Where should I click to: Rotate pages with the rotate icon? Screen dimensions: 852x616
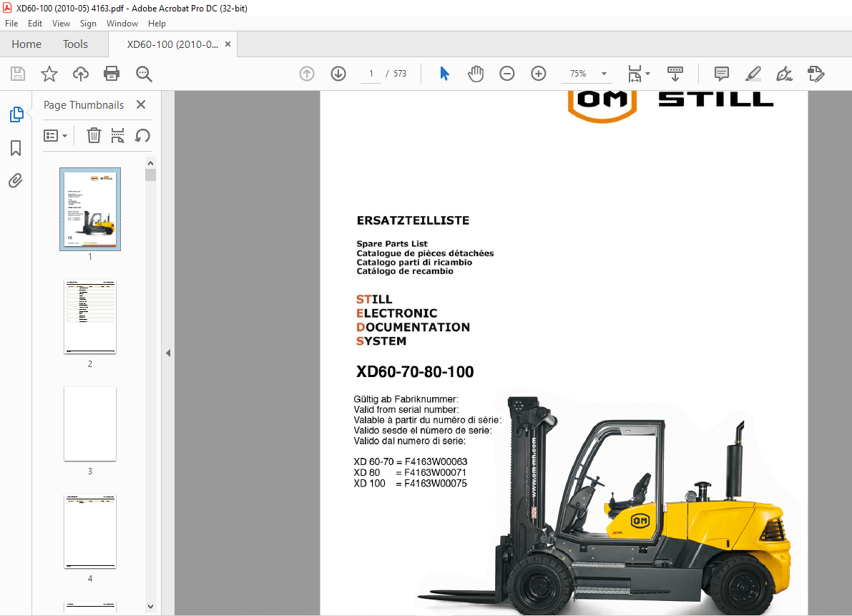click(142, 135)
